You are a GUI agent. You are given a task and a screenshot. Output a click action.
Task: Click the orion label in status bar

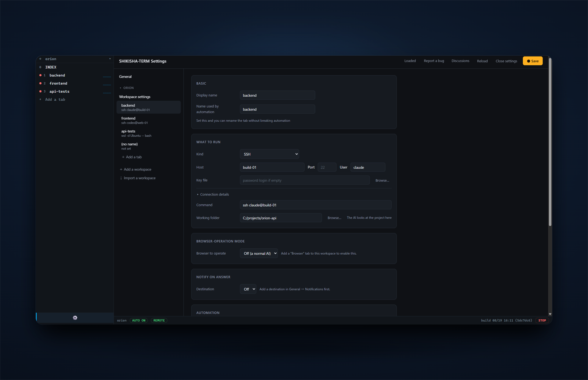[122, 320]
